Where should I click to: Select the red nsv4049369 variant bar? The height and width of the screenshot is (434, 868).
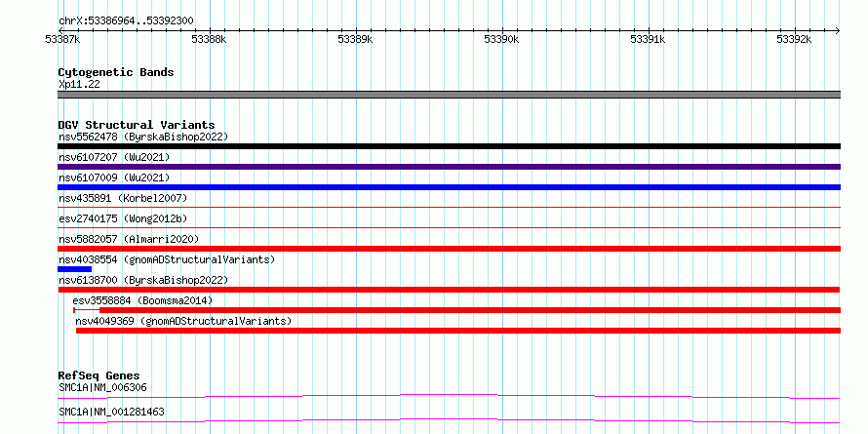(x=458, y=331)
